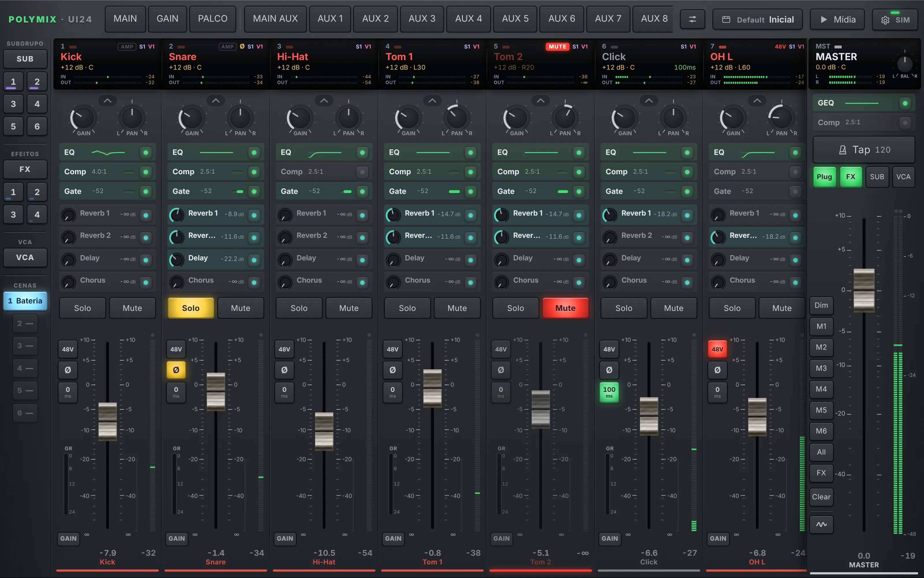The height and width of the screenshot is (578, 924).
Task: Open the AUX 3 tab
Action: click(422, 19)
